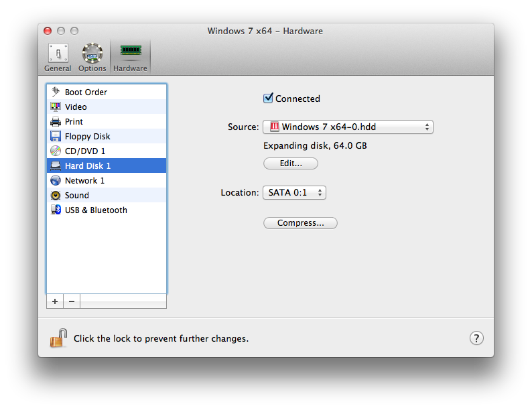Viewport: 532px width, 410px height.
Task: Click the Edit... disk button
Action: [x=291, y=163]
